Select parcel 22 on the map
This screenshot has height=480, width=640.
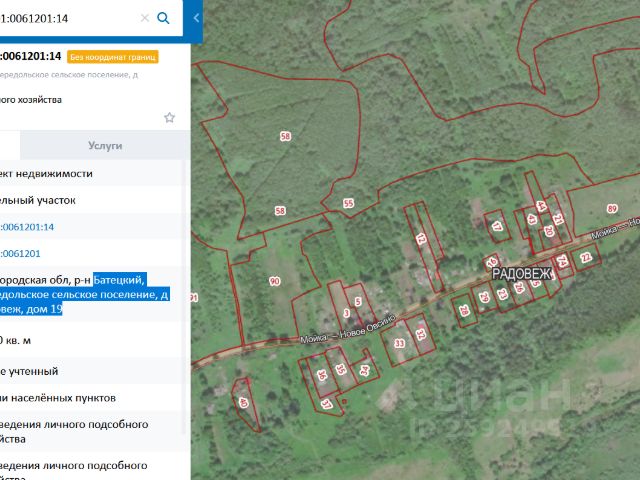(x=586, y=258)
